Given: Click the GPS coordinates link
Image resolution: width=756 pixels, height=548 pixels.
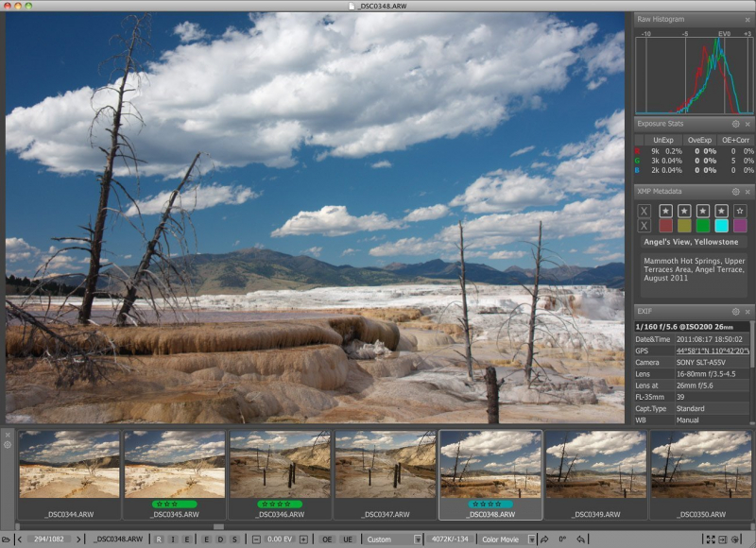Looking at the screenshot, I should coord(713,351).
